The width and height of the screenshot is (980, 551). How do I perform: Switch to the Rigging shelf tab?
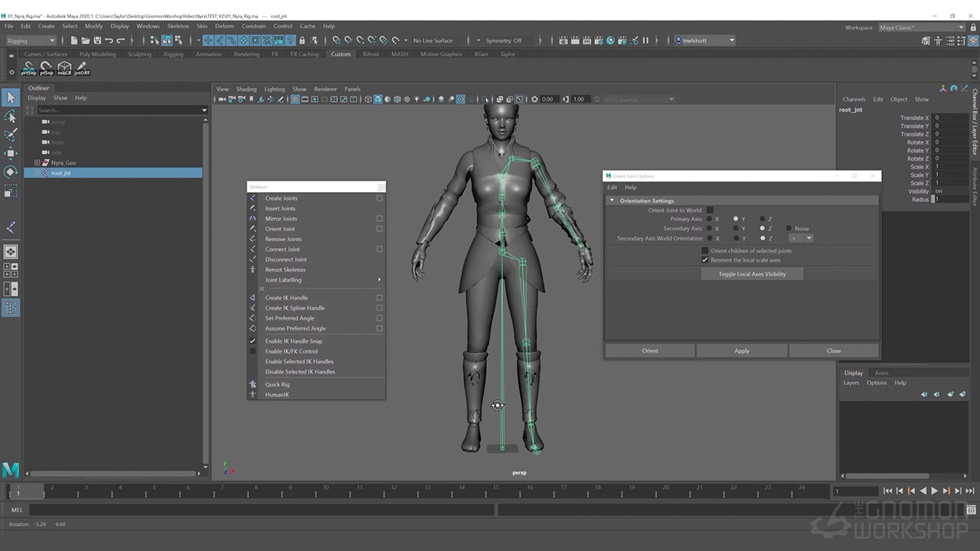[x=173, y=54]
